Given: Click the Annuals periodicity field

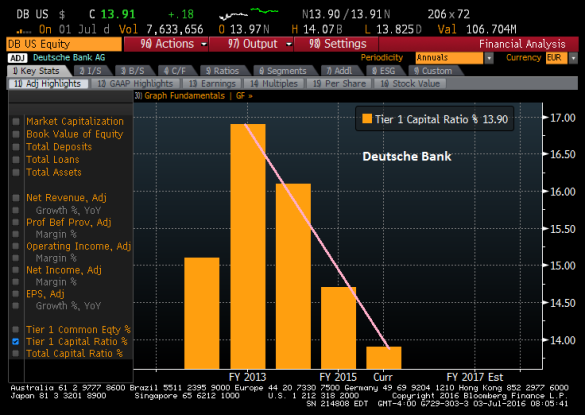Looking at the screenshot, I should click(449, 58).
